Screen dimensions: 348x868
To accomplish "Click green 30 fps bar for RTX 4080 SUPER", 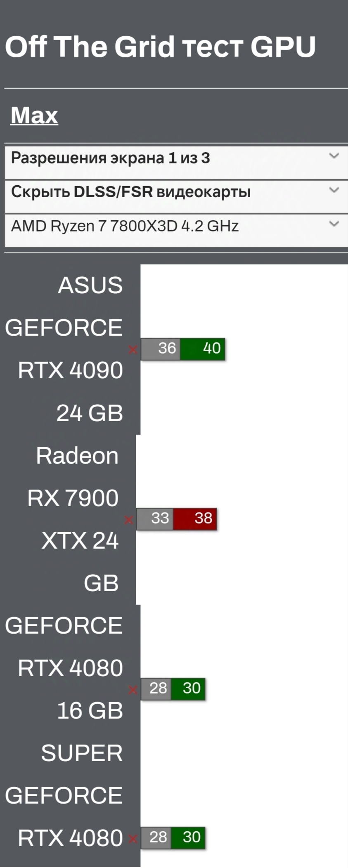I will (x=188, y=689).
